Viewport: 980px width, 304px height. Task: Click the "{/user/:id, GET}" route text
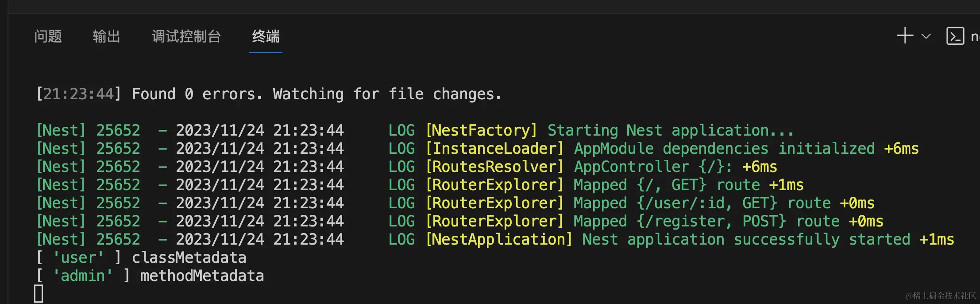click(707, 203)
